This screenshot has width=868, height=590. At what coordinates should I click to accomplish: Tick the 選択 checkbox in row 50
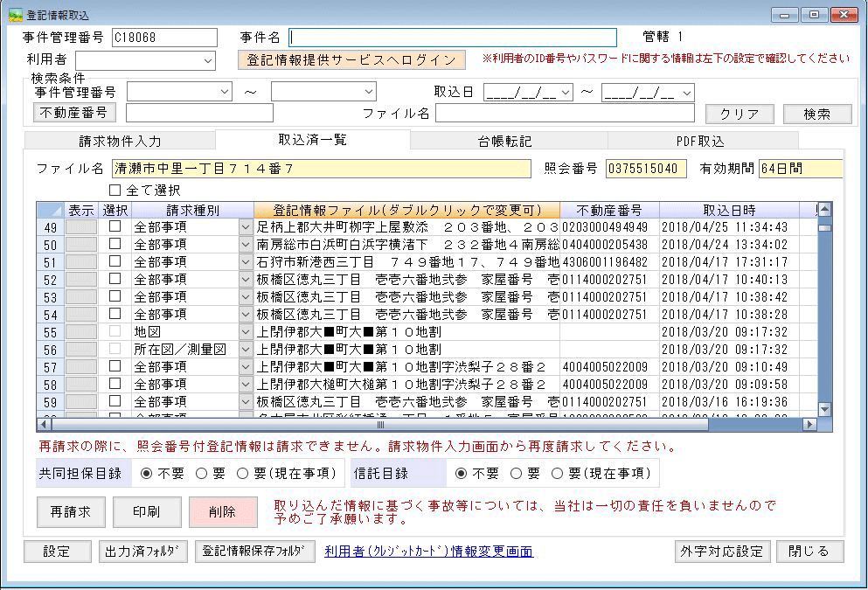point(115,245)
